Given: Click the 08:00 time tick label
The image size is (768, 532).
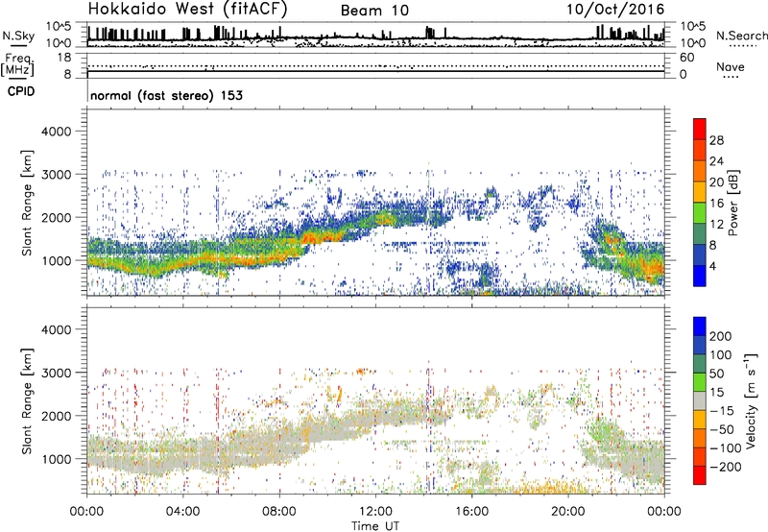Looking at the screenshot, I should click(x=279, y=512).
